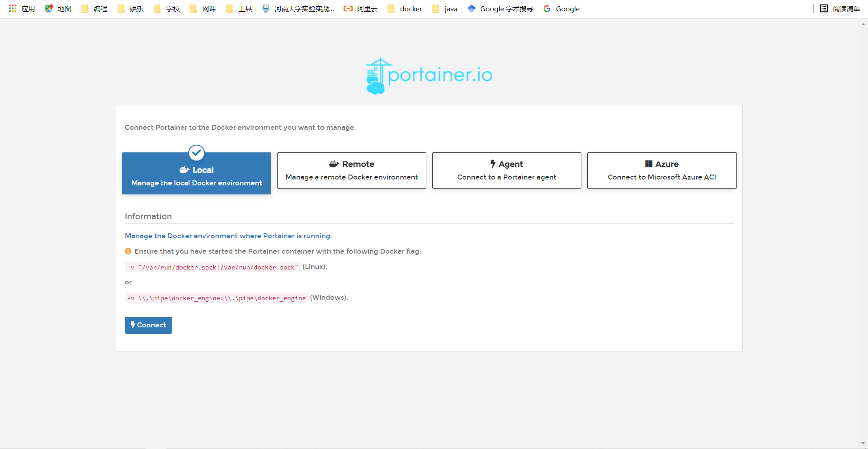Open the 工具 bookmarks folder
Image resolution: width=868 pixels, height=449 pixels.
coord(239,9)
